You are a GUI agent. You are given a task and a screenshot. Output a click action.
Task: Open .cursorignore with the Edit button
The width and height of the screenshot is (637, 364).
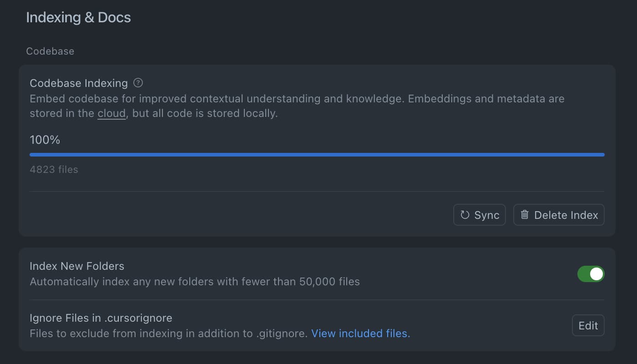(x=588, y=325)
